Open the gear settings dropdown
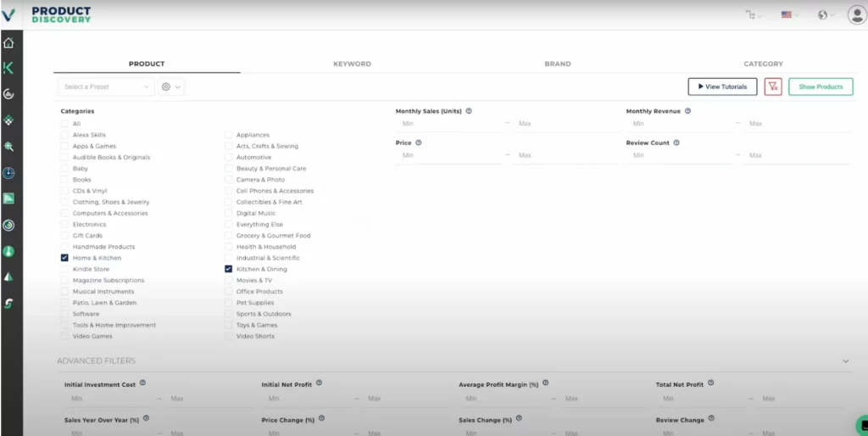Image resolution: width=868 pixels, height=436 pixels. point(171,87)
